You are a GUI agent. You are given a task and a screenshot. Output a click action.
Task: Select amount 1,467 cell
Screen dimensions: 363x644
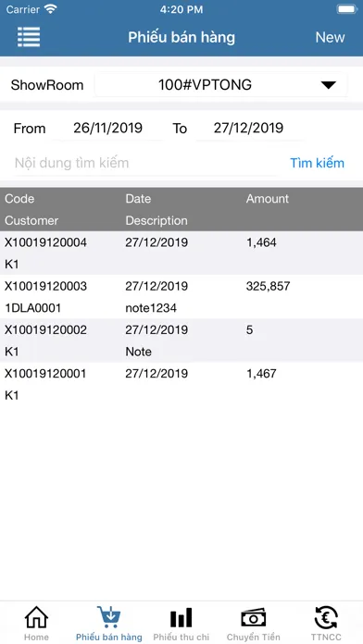[x=261, y=374]
